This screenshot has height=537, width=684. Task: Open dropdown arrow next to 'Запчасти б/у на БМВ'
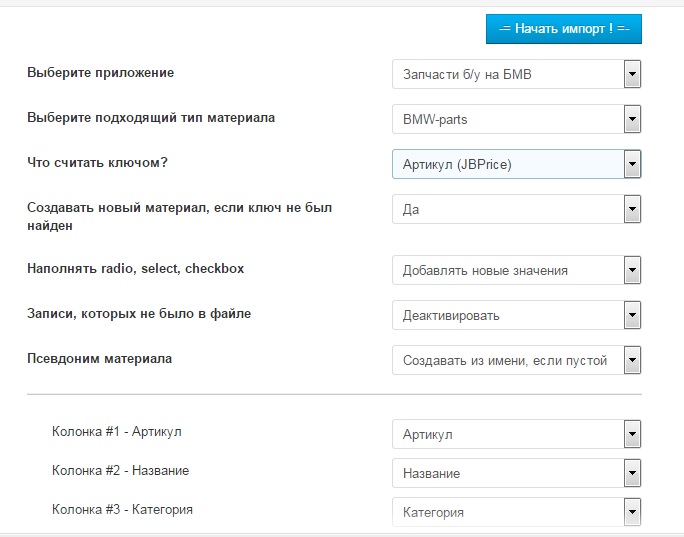click(x=631, y=74)
